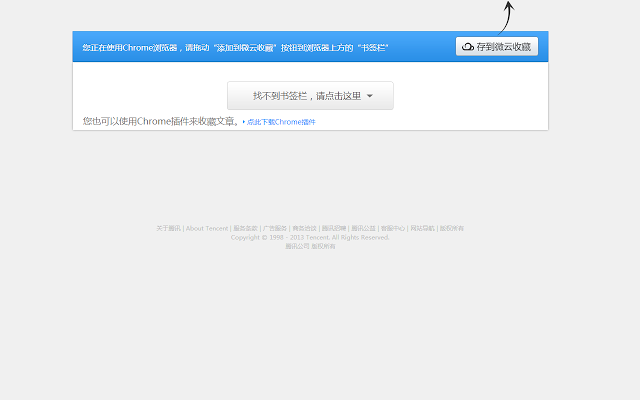The height and width of the screenshot is (400, 640).
Task: Go to 客服中心 in the footer
Action: [393, 228]
